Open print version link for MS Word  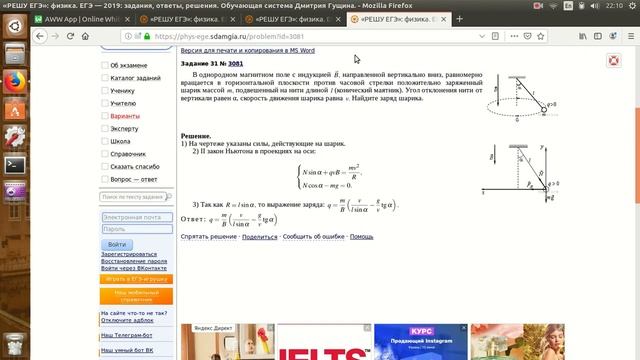pos(248,50)
